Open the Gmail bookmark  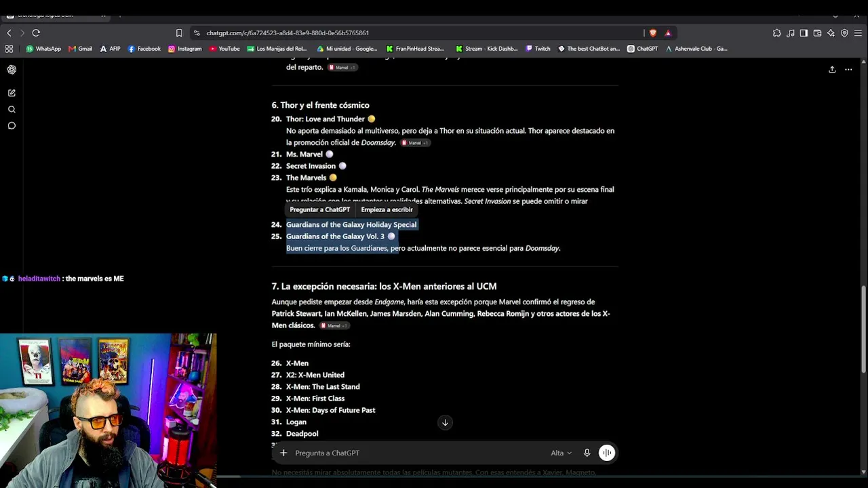tap(80, 49)
